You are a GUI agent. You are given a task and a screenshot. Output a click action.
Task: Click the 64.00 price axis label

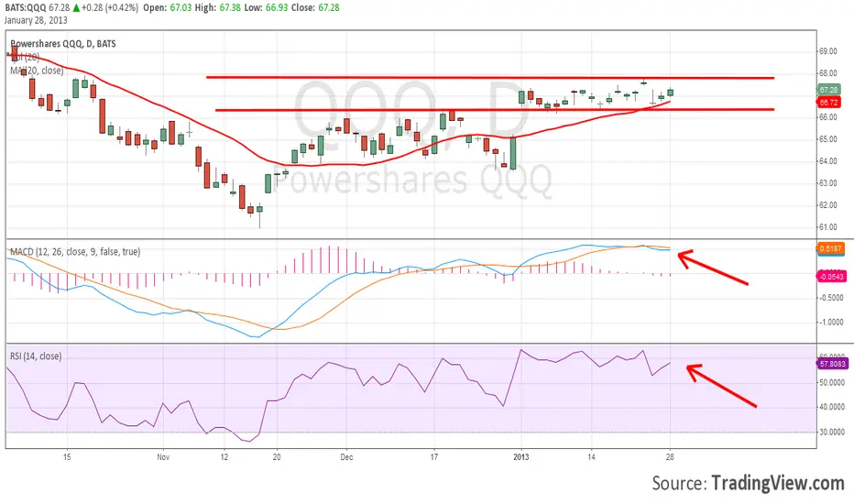(x=827, y=160)
